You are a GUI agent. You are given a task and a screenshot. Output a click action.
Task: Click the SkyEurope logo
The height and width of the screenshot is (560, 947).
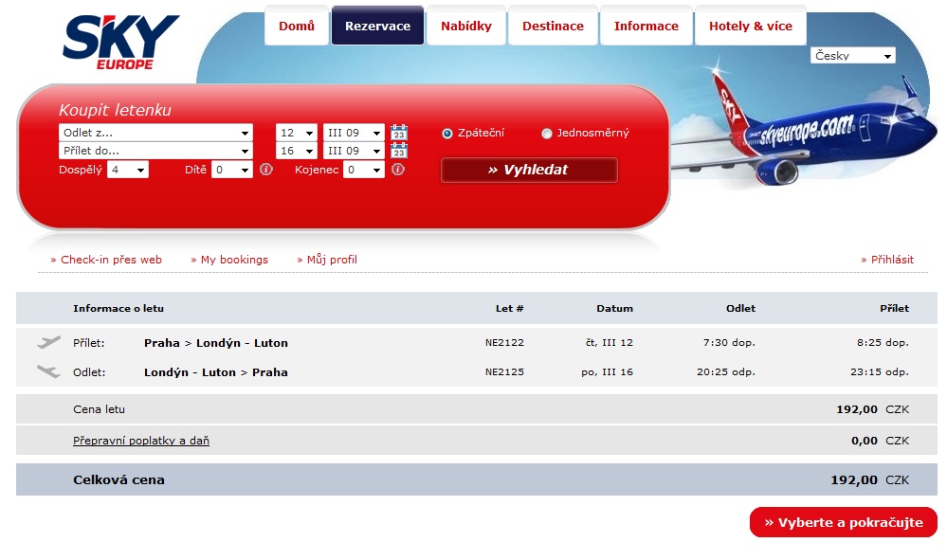click(x=120, y=43)
